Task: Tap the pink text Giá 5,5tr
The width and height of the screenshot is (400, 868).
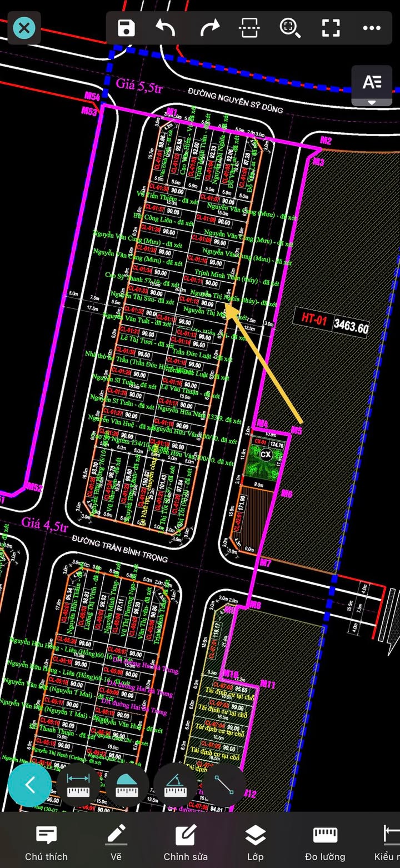Action: (139, 84)
